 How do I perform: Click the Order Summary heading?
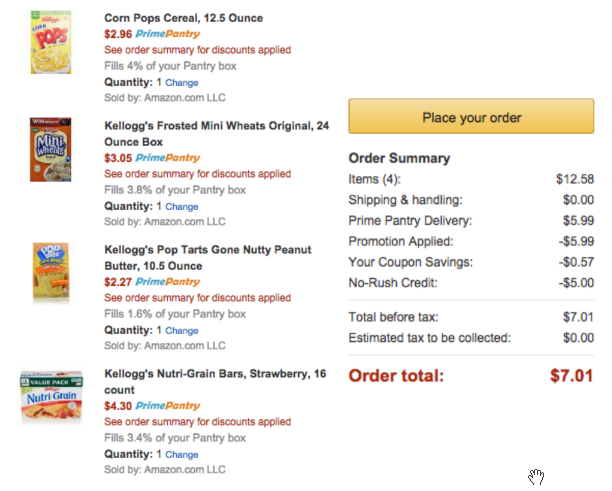(399, 158)
